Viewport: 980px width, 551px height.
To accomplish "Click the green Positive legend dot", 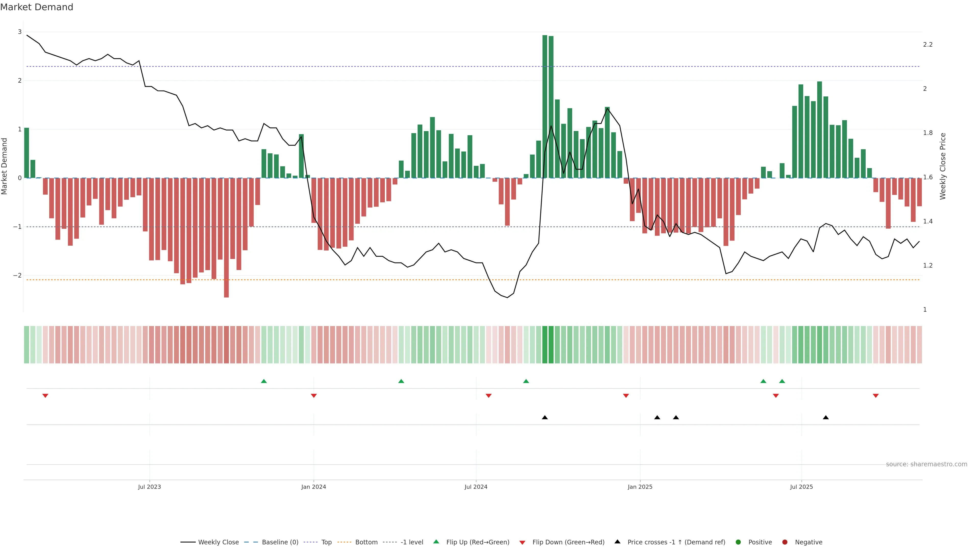I will click(738, 542).
